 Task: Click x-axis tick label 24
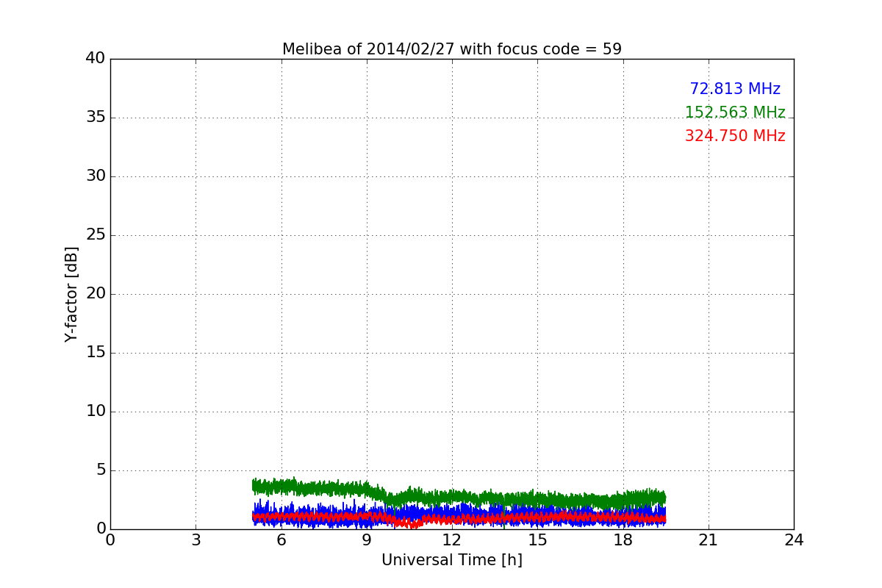[x=794, y=539]
